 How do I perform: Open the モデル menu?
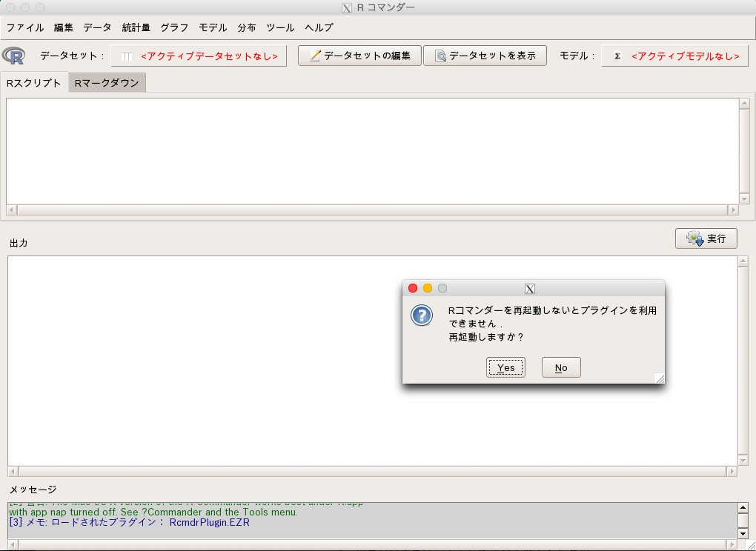[x=213, y=27]
